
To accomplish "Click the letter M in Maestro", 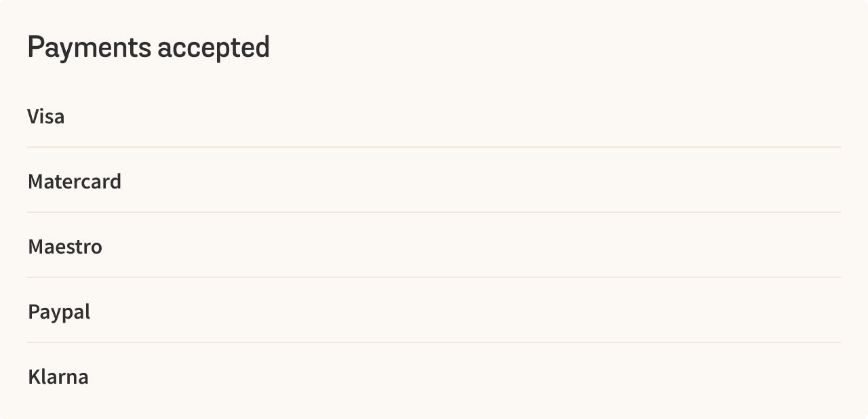I will pyautogui.click(x=36, y=247).
